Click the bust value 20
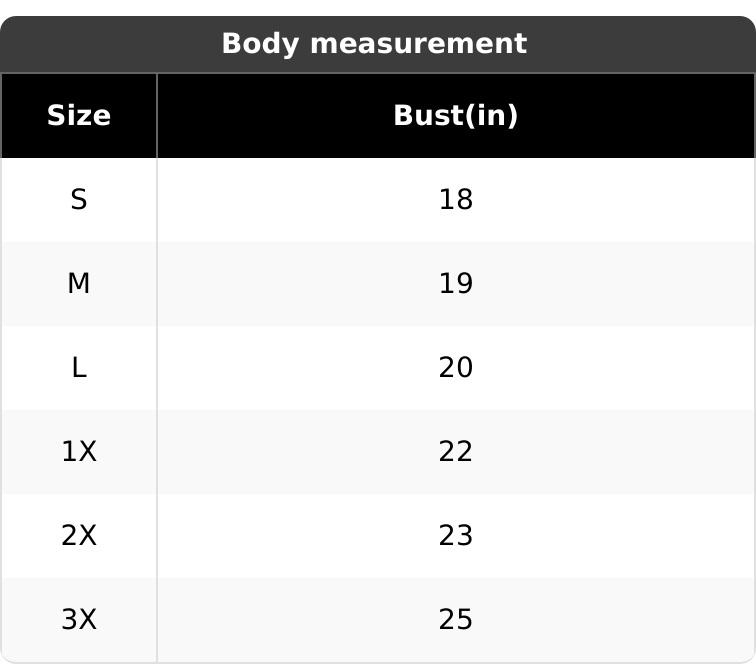 tap(455, 368)
